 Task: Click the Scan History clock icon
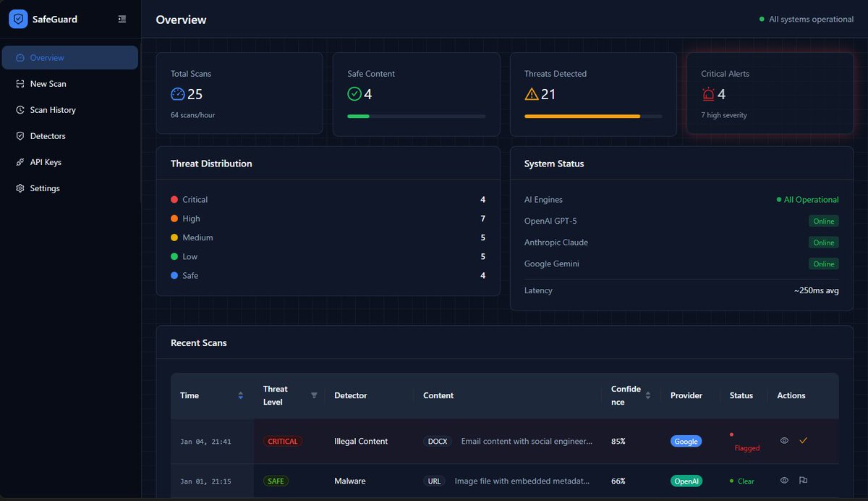20,110
